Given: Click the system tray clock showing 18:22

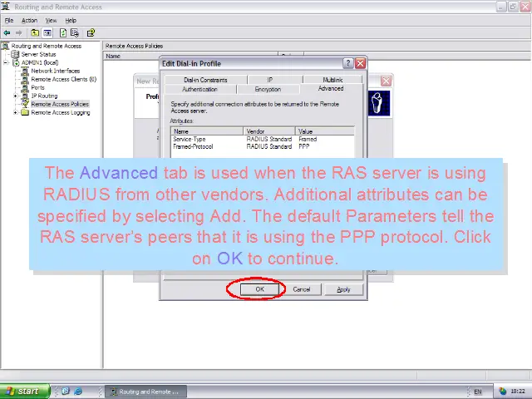Looking at the screenshot, I should click(518, 392).
